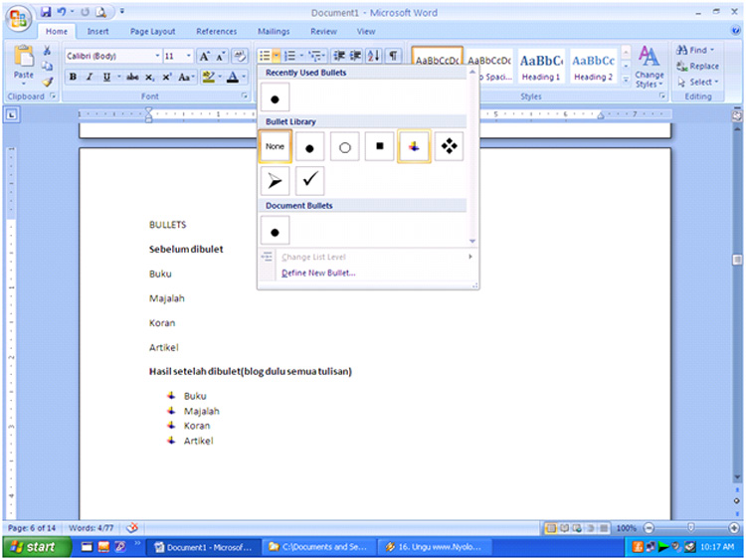Open Change Styles menu
This screenshot has width=746, height=560.
click(649, 67)
